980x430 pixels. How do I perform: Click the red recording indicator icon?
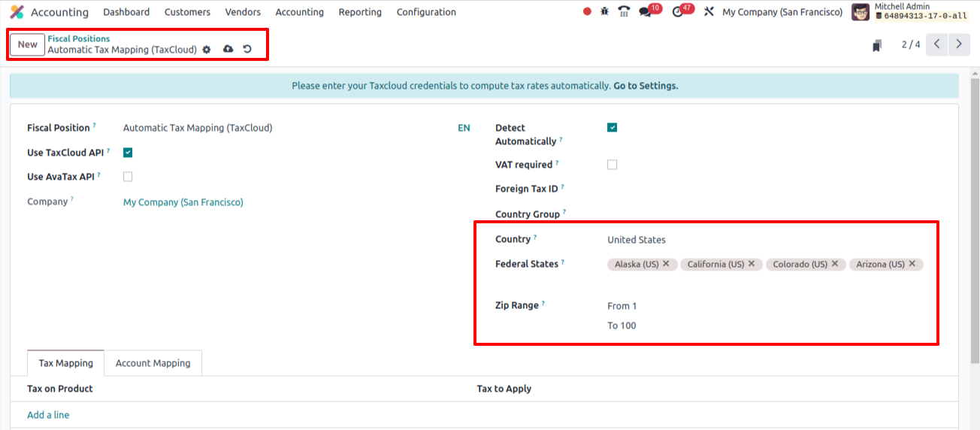tap(587, 12)
